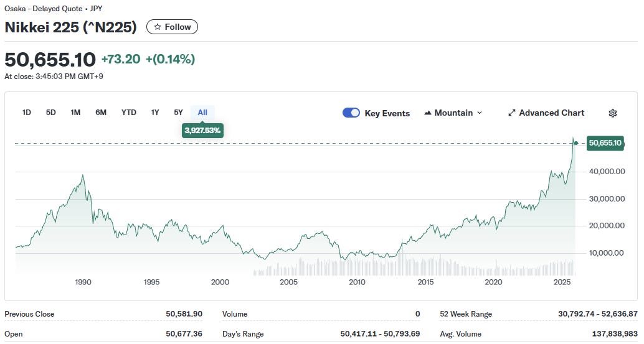
Task: Click the 50,417.11 - 50,793.69 day range value
Action: [x=380, y=334]
